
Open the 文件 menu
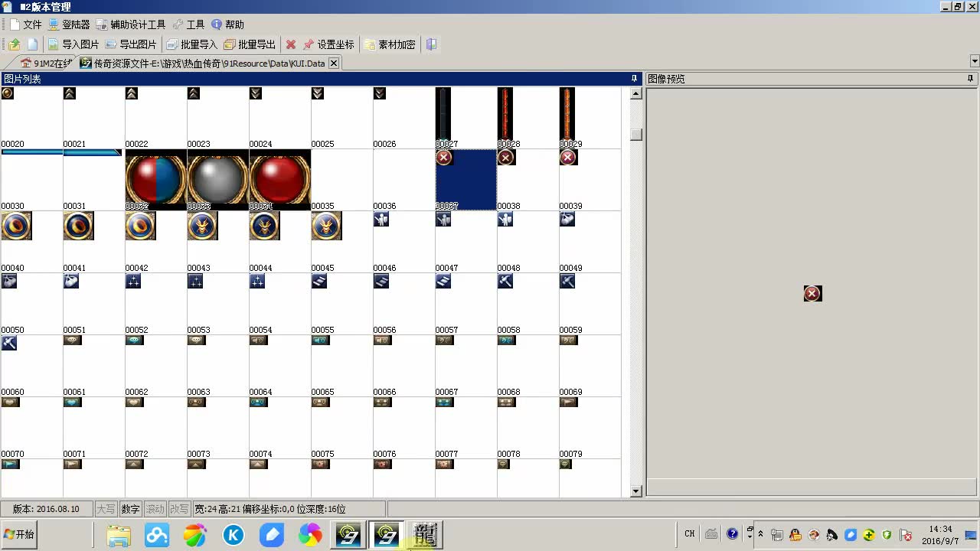pos(25,24)
